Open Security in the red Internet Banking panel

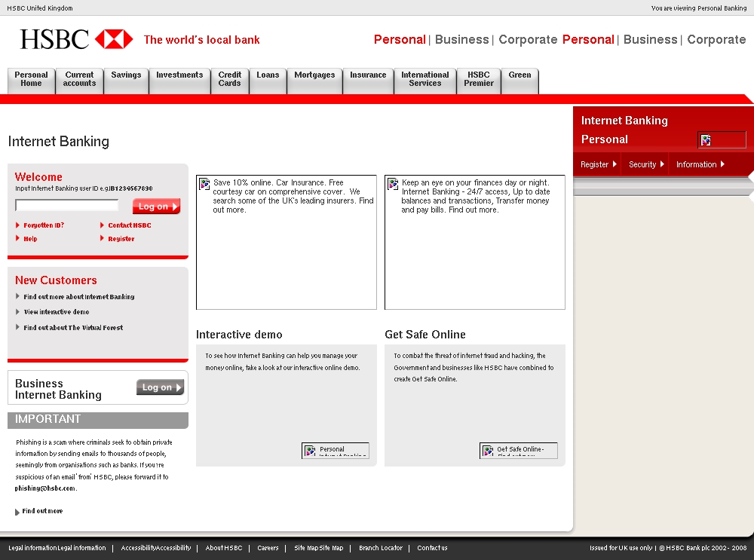[646, 164]
